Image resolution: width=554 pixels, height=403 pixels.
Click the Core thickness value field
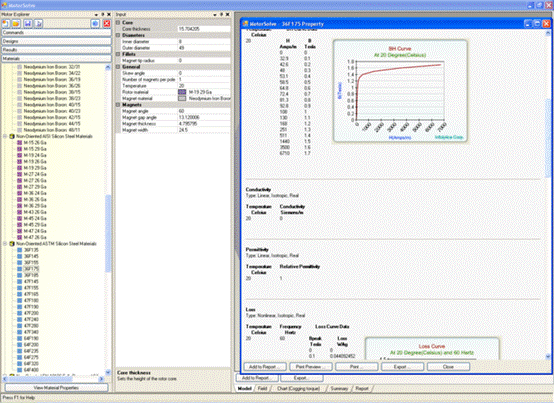tap(204, 29)
